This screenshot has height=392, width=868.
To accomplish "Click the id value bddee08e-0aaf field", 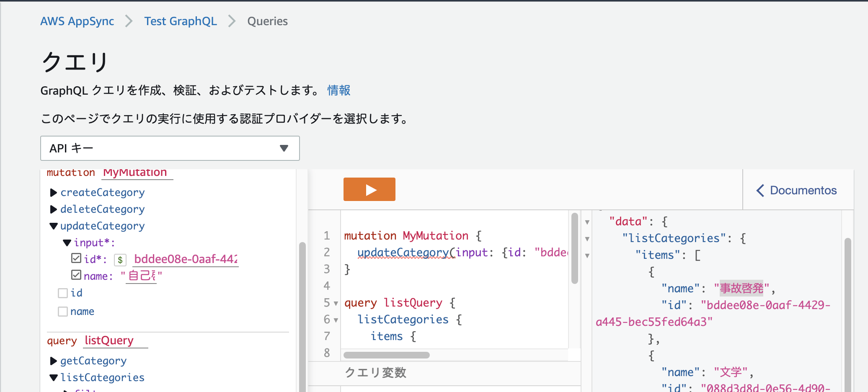I will pos(186,259).
